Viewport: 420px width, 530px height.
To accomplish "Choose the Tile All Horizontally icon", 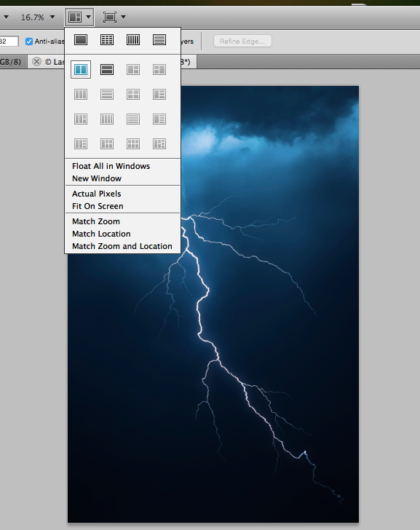I will (159, 40).
